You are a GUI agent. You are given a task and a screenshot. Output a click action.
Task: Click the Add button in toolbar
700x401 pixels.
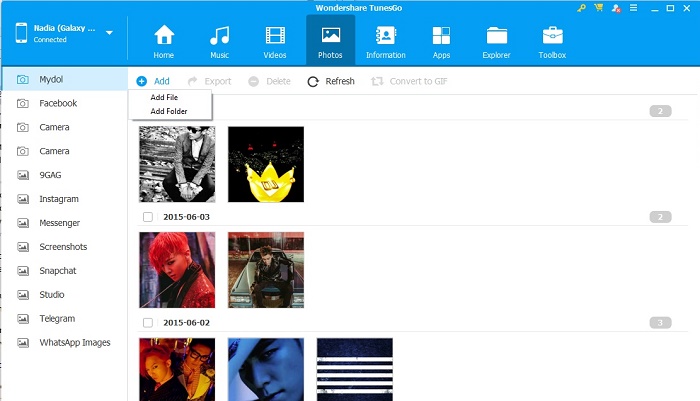point(153,81)
